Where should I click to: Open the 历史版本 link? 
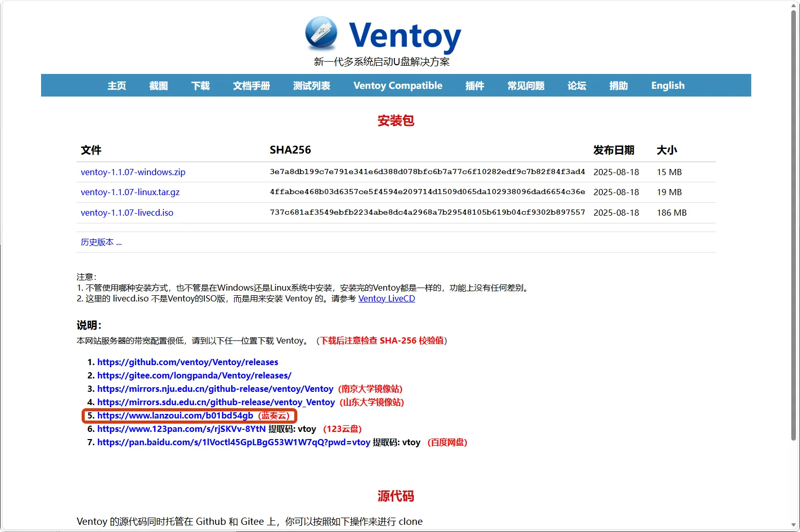(x=101, y=242)
